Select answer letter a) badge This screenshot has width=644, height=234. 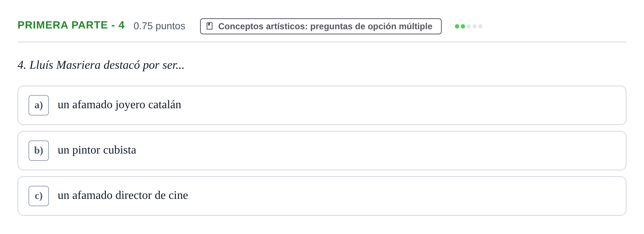point(39,105)
